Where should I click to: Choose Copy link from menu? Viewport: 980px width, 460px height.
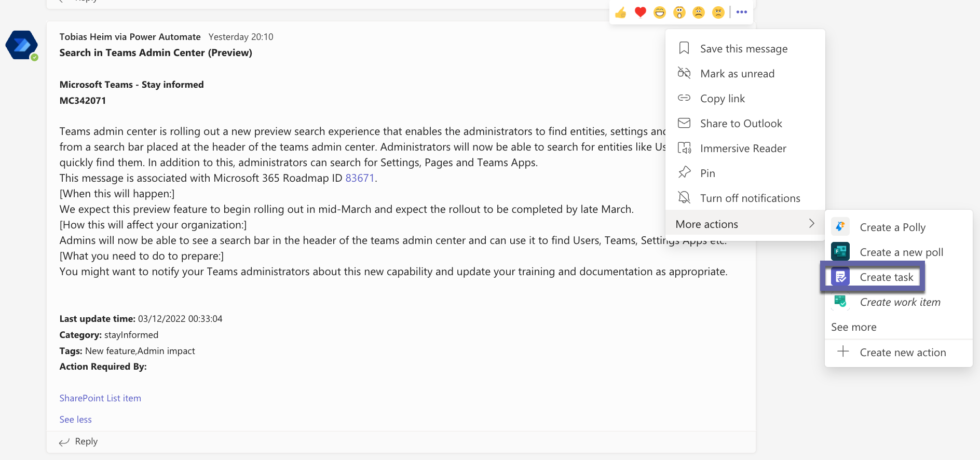click(745, 98)
